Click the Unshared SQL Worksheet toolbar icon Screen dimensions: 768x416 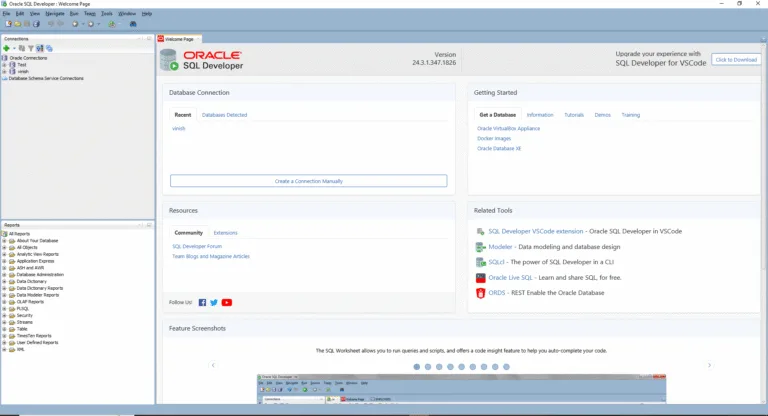click(112, 24)
